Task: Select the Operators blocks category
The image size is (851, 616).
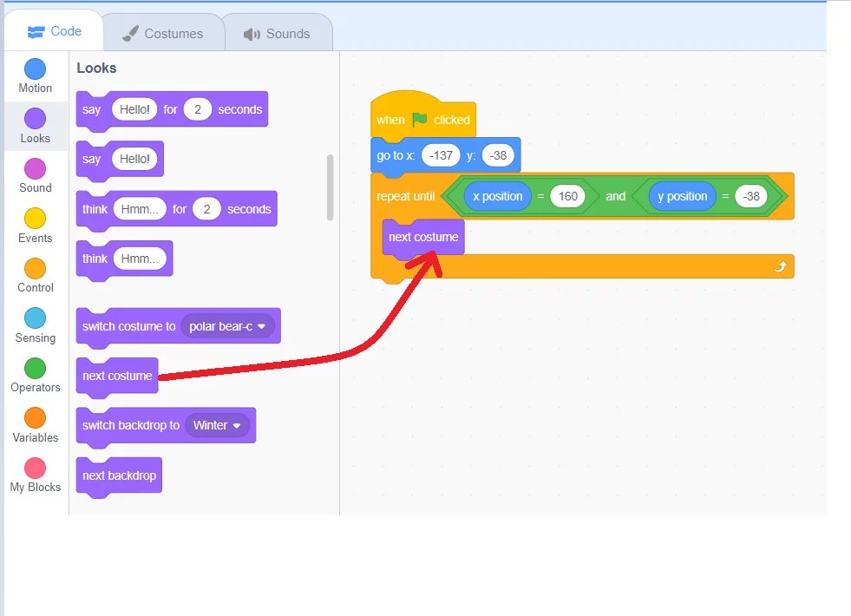Action: point(35,374)
